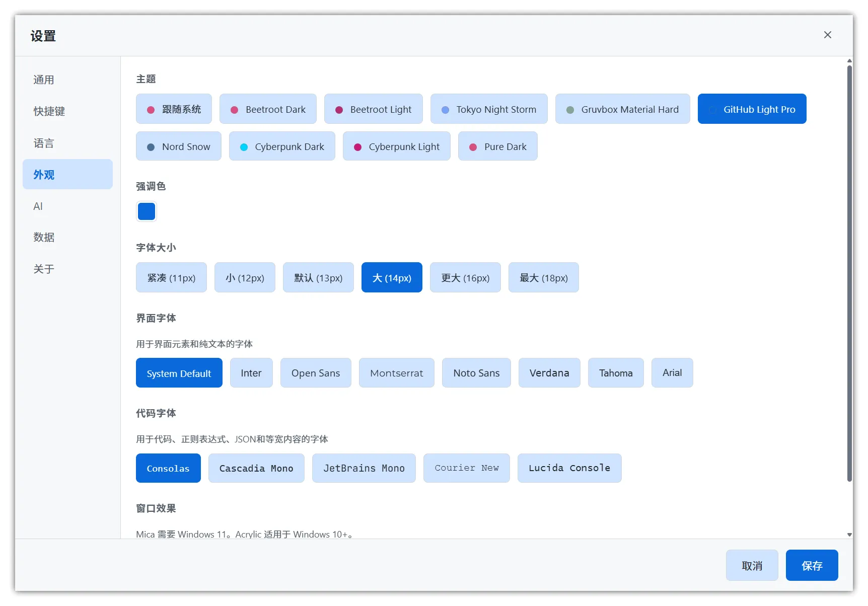The image size is (868, 606).
Task: Open the blue accent color swatch
Action: 147,211
